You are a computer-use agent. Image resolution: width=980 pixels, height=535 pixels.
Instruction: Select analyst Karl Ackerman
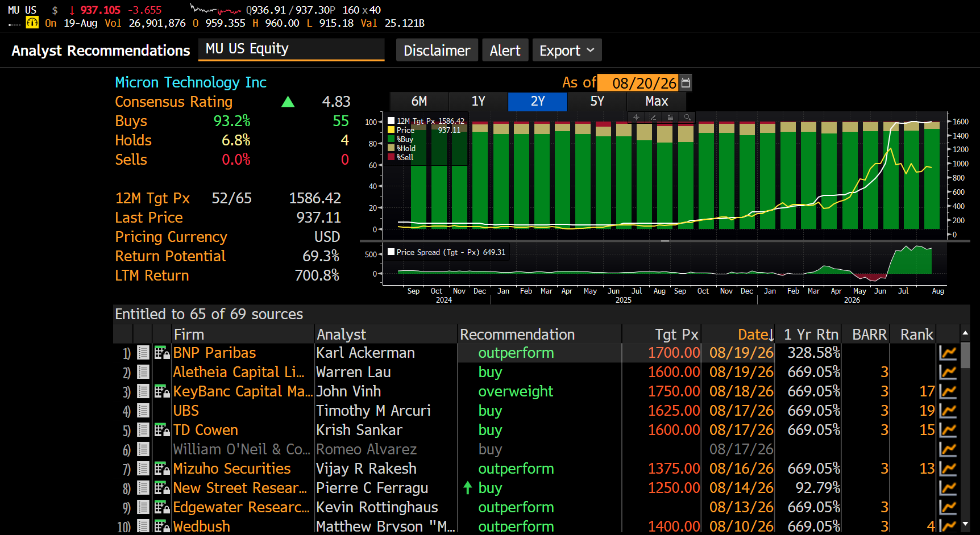pos(366,353)
